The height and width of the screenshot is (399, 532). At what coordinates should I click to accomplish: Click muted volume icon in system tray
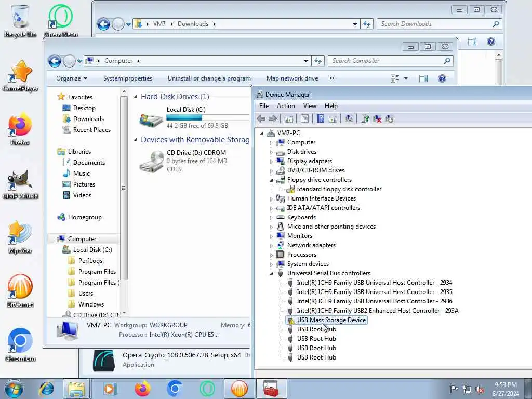point(480,389)
